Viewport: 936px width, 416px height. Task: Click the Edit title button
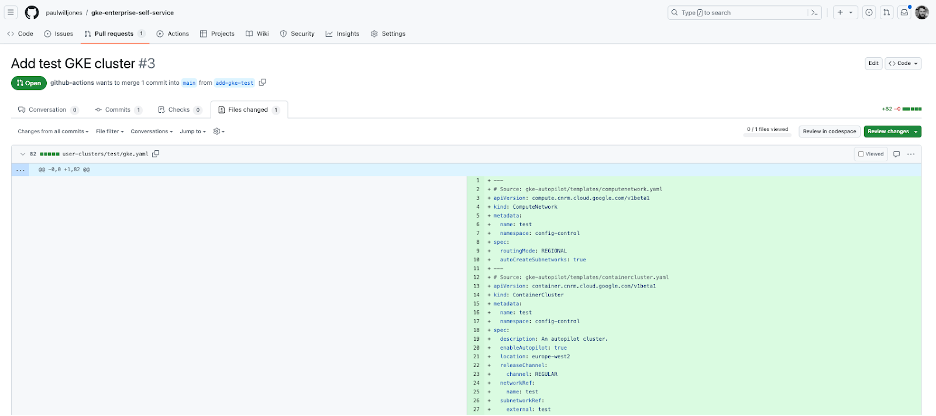pos(873,62)
